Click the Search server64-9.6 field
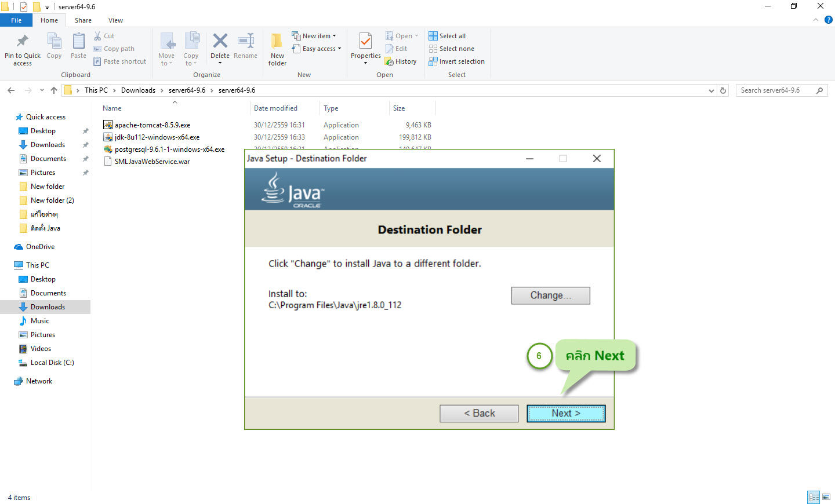Viewport: 835px width, 504px height. (x=781, y=90)
